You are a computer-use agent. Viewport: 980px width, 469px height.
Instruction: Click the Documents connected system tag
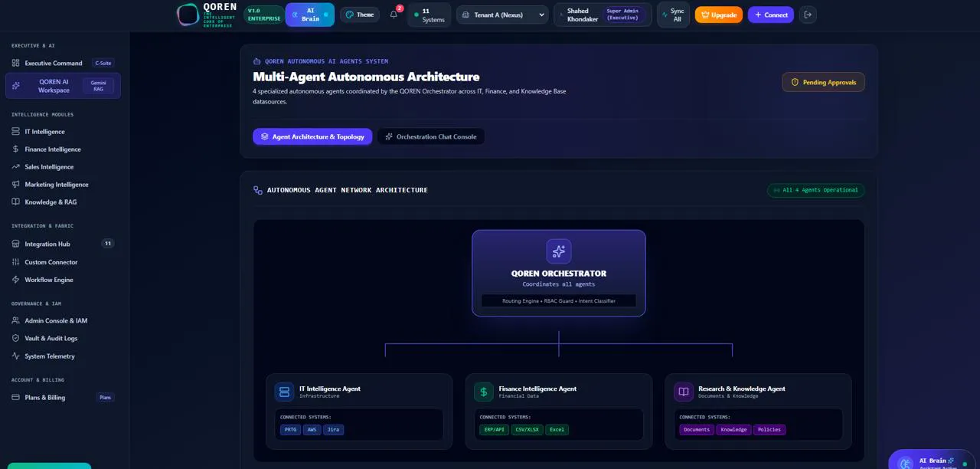pos(697,430)
